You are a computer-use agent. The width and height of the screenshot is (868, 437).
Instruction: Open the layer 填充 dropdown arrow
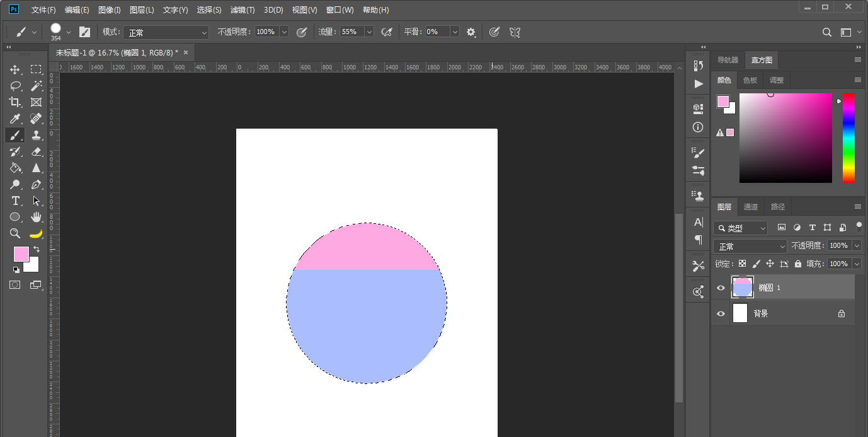point(857,264)
